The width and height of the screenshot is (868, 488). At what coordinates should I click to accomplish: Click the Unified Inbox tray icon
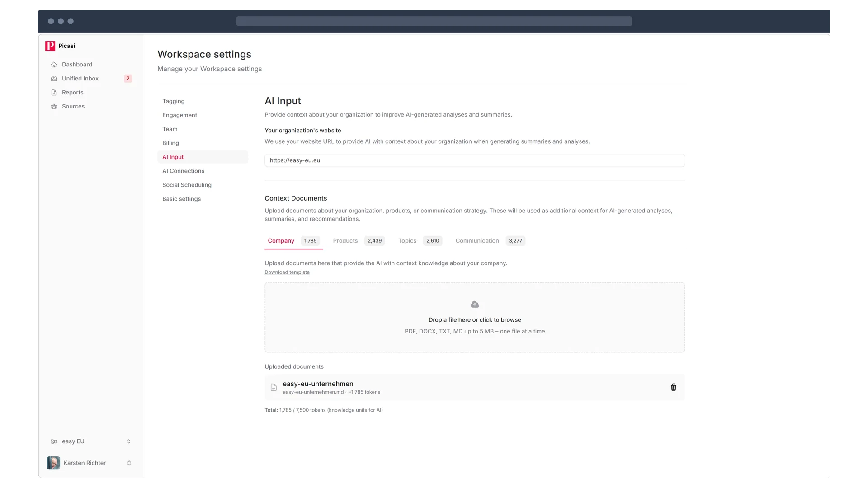(x=54, y=79)
